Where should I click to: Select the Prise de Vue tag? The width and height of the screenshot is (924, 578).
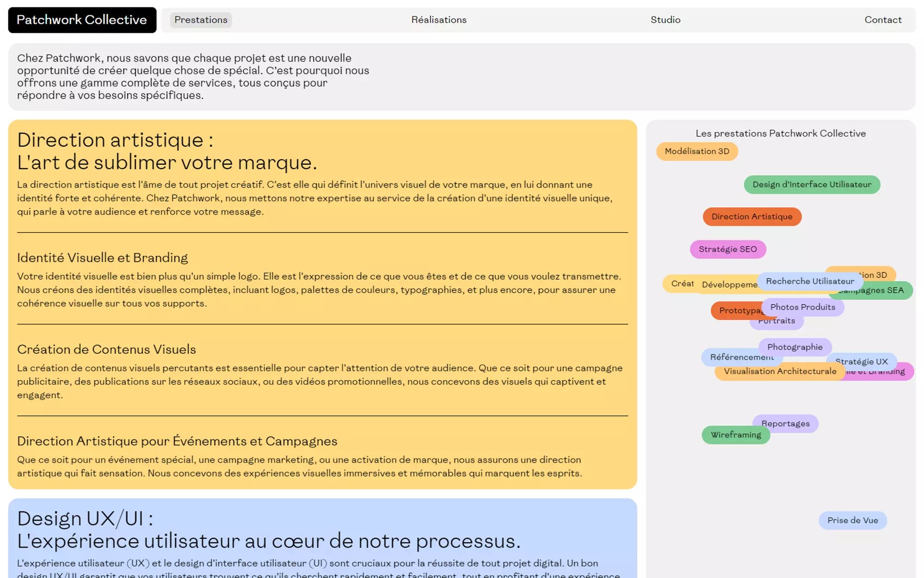tap(852, 520)
